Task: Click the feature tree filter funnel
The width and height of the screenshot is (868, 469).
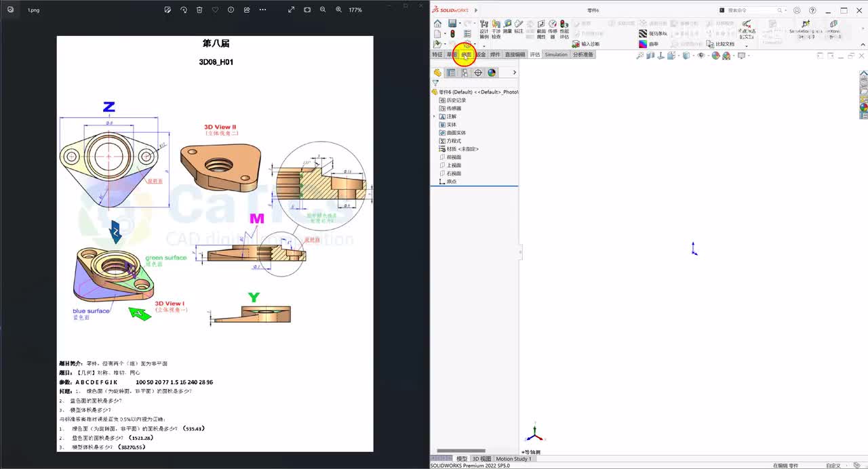Action: click(435, 83)
